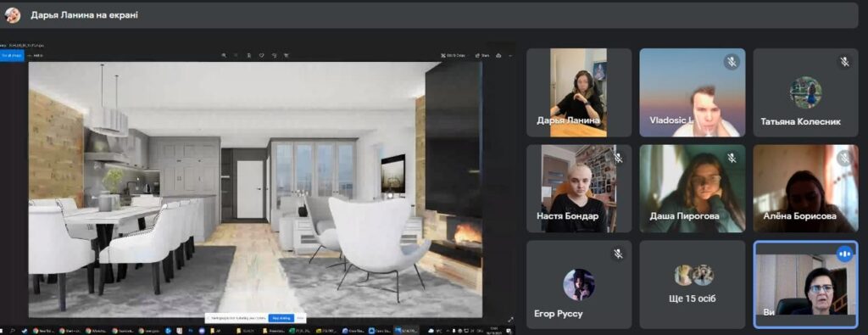Click the muted mic icon on Татьяна Колесник tile
Image resolution: width=868 pixels, height=335 pixels.
coord(844,62)
